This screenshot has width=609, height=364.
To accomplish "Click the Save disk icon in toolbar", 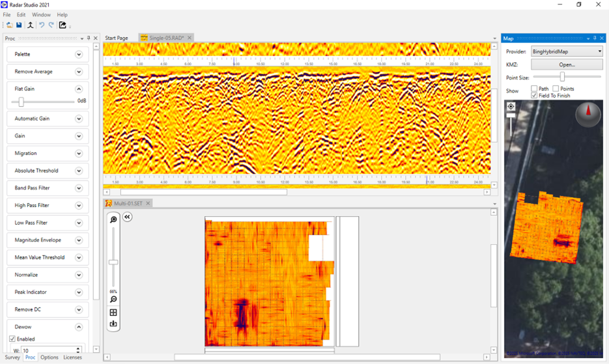I will tap(19, 25).
